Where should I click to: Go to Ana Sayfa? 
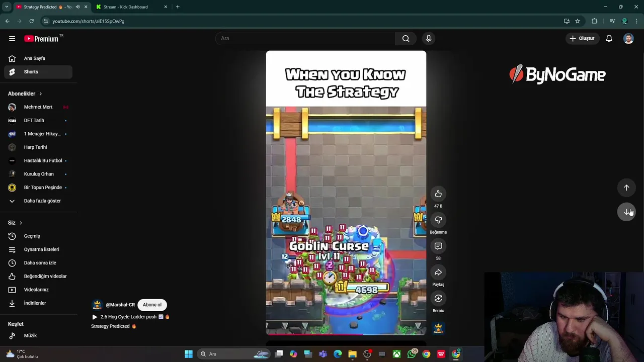38,58
